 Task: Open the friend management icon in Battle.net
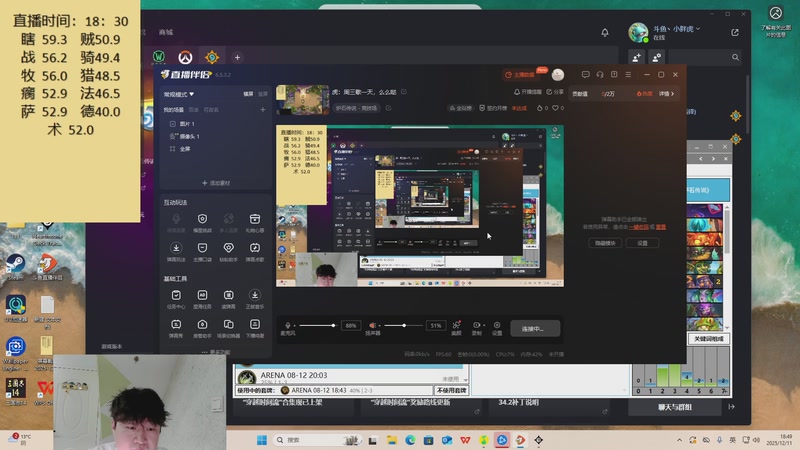[657, 58]
